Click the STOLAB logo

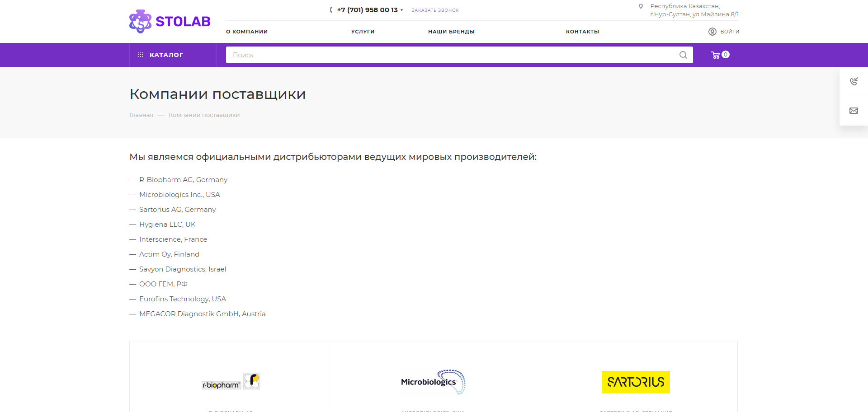(x=170, y=21)
